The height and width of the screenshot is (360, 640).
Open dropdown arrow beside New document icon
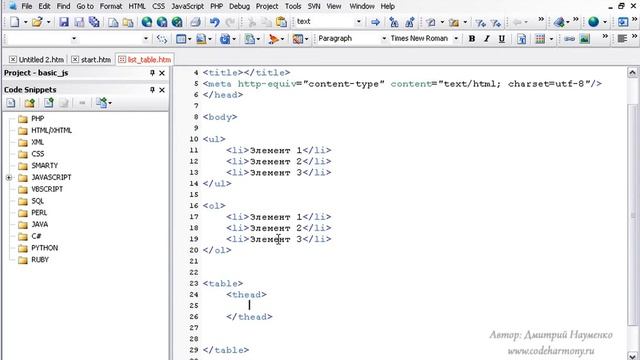click(25, 22)
